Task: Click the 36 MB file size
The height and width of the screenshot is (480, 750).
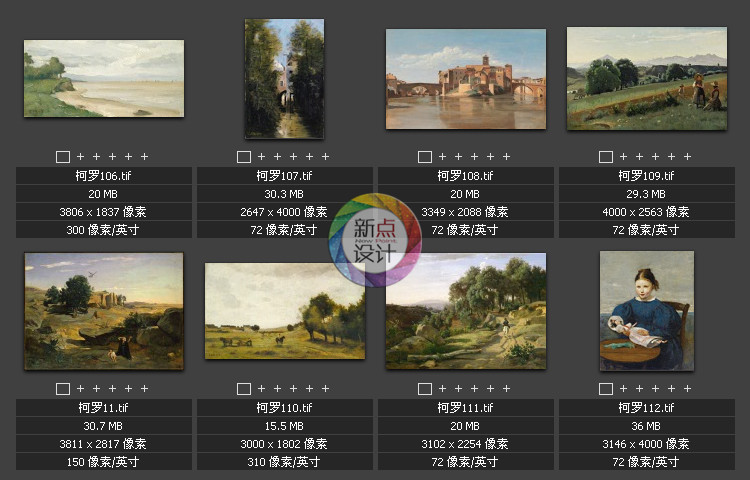Action: [x=646, y=426]
